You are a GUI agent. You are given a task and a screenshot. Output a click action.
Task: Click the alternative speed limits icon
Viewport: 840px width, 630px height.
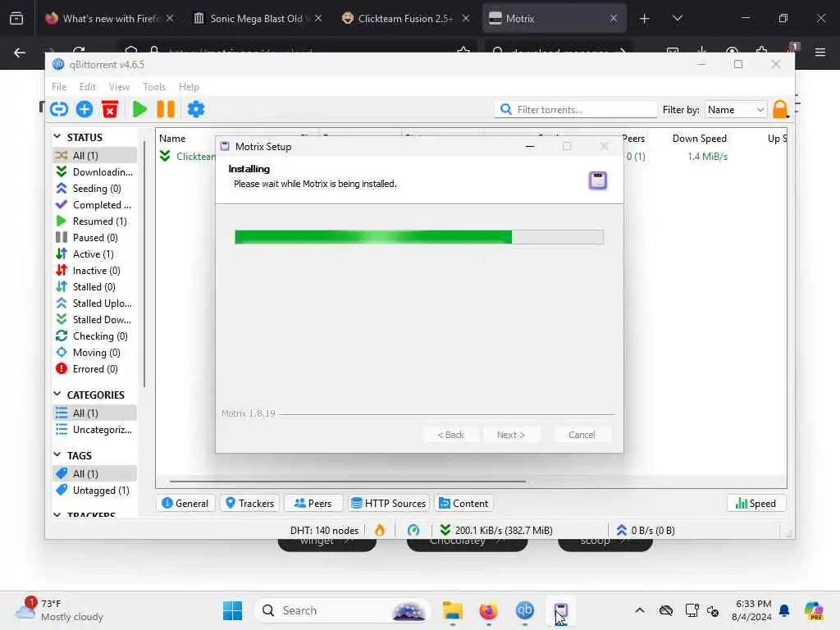(x=413, y=531)
